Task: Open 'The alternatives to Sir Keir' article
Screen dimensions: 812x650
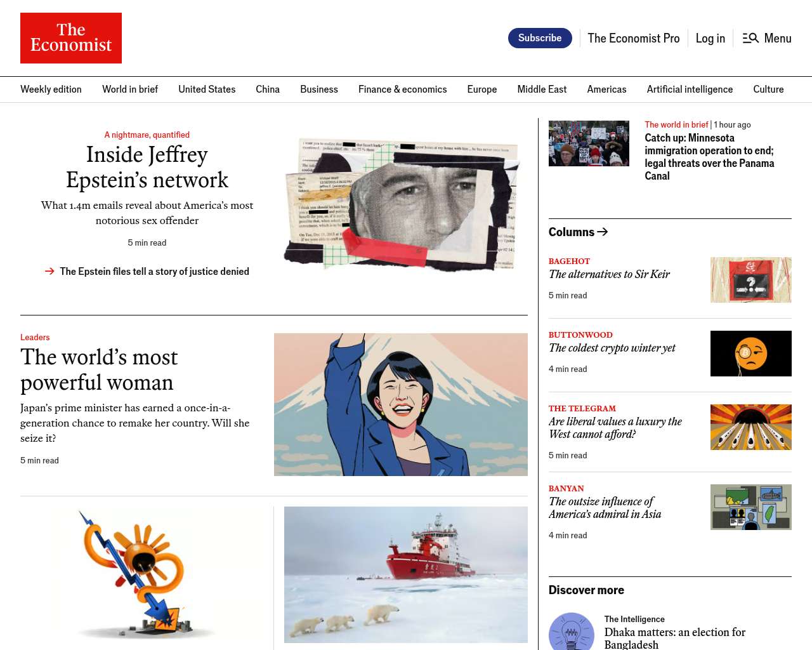Action: pyautogui.click(x=609, y=274)
